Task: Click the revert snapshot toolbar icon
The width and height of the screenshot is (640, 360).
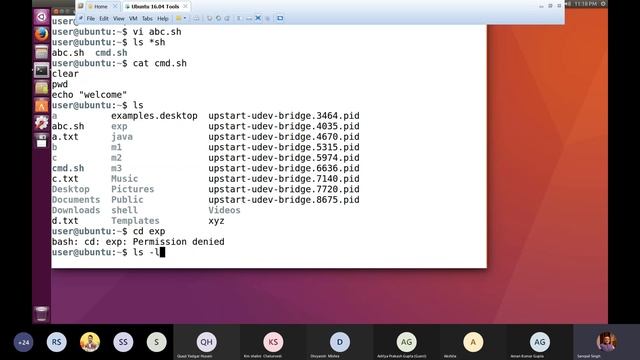Action: [x=218, y=18]
